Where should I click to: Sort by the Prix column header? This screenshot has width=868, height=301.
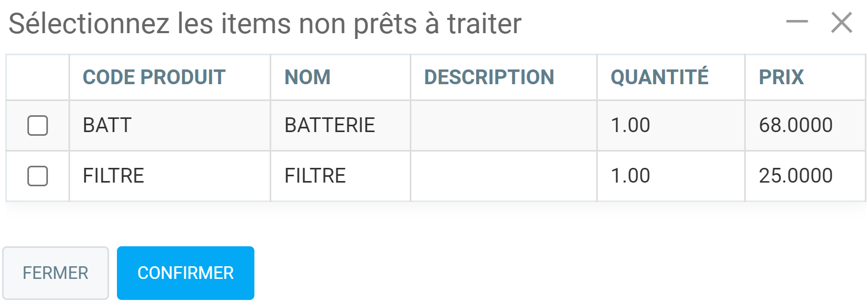pyautogui.click(x=781, y=77)
